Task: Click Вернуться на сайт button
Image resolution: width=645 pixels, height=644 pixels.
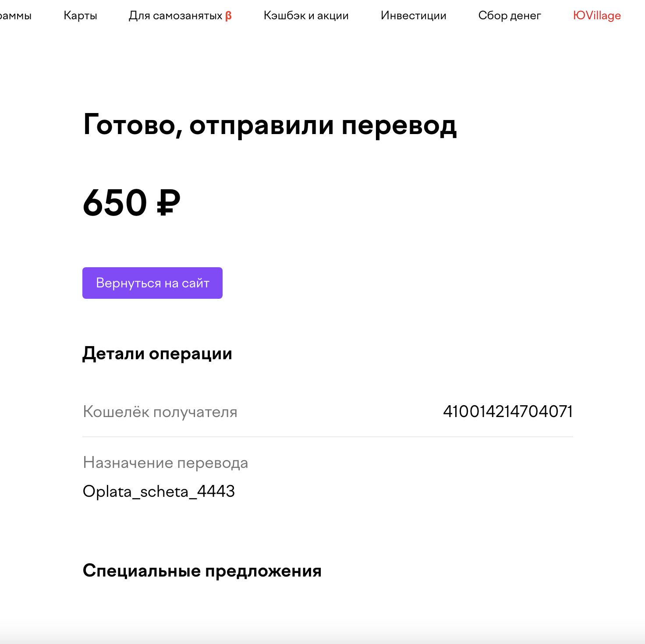Action: coord(152,283)
